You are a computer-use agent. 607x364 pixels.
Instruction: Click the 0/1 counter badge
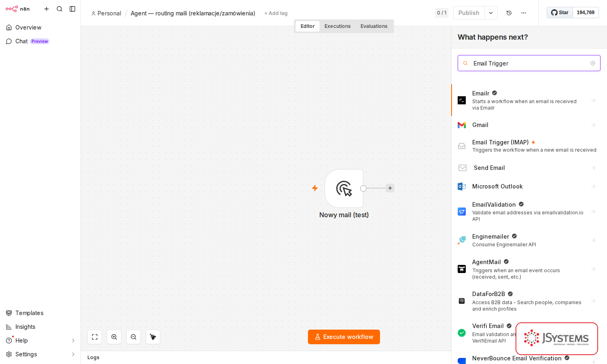pyautogui.click(x=442, y=13)
